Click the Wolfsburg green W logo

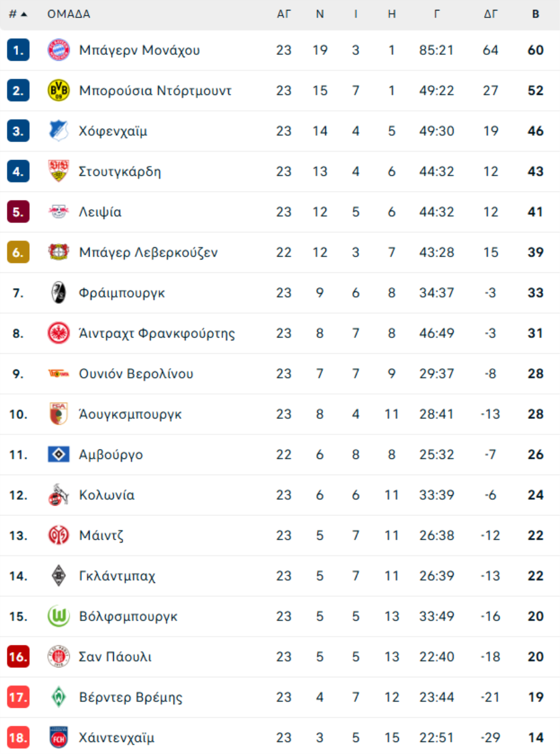coord(58,617)
